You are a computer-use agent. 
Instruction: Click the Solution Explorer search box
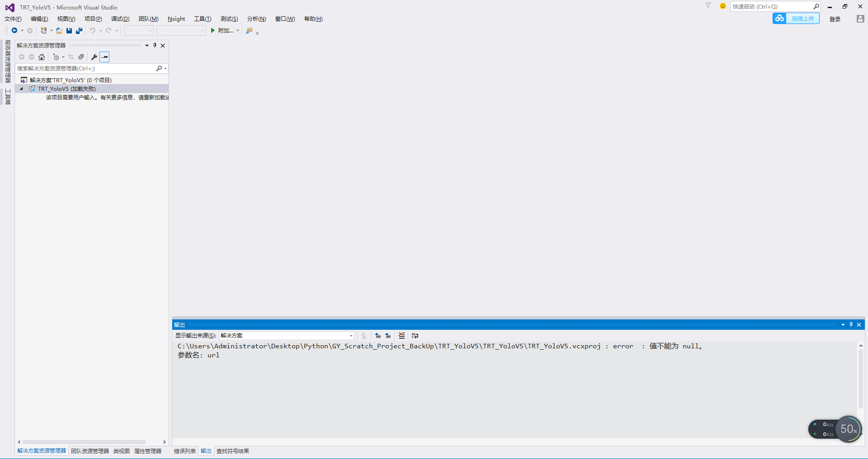(86, 68)
